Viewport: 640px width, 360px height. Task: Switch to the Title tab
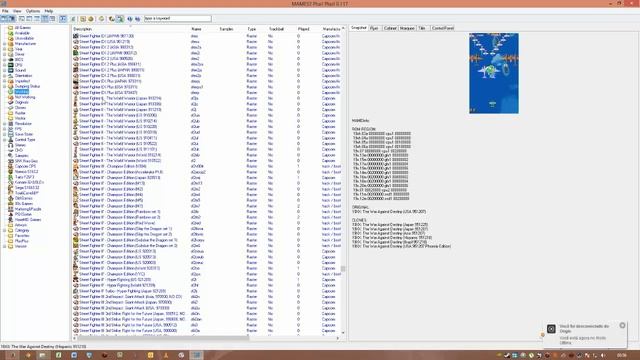pyautogui.click(x=422, y=28)
